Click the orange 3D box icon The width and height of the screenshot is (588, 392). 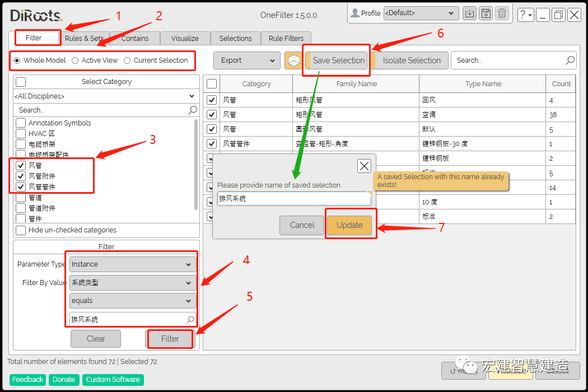[293, 60]
